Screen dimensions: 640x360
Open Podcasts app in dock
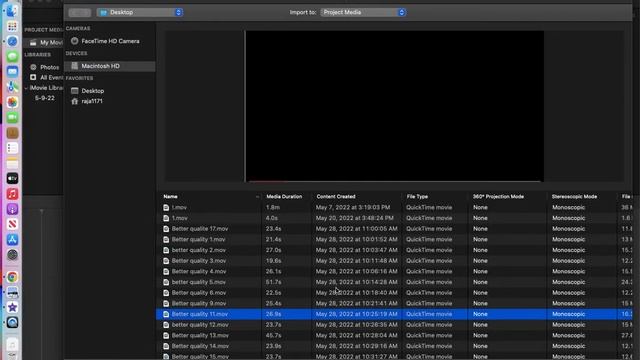tap(12, 209)
